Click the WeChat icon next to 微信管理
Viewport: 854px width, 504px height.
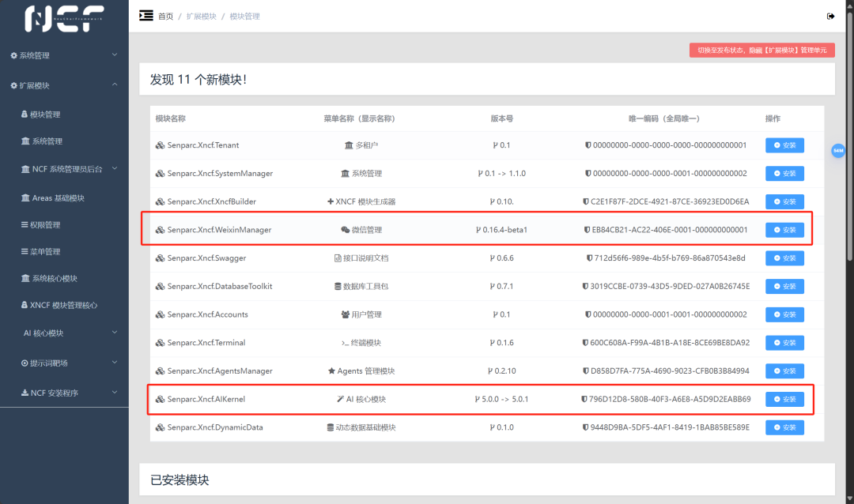(346, 230)
